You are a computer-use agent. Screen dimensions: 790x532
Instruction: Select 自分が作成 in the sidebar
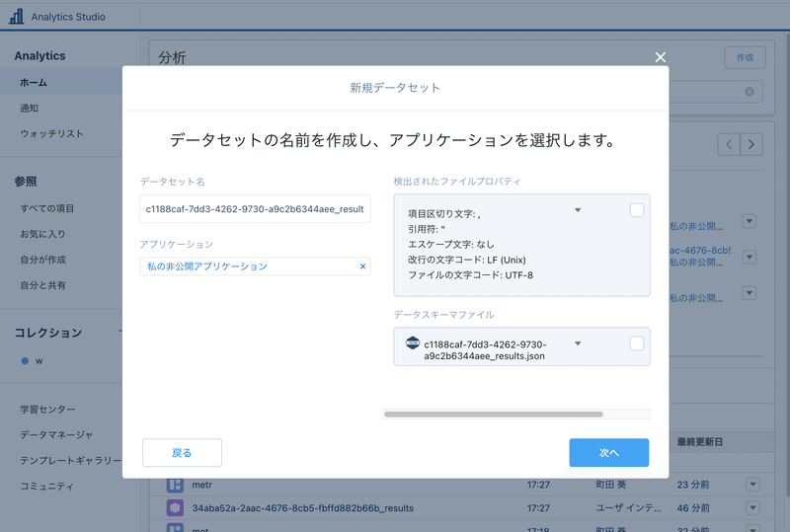(x=42, y=260)
